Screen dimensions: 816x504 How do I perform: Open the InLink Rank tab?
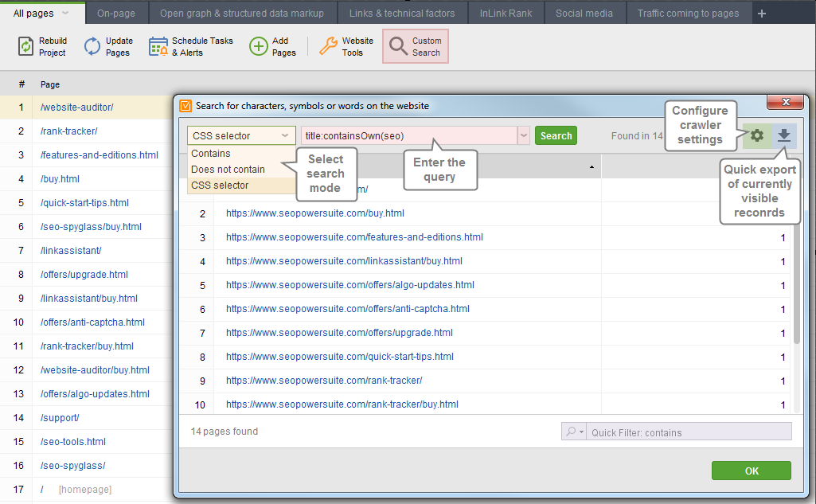[506, 13]
